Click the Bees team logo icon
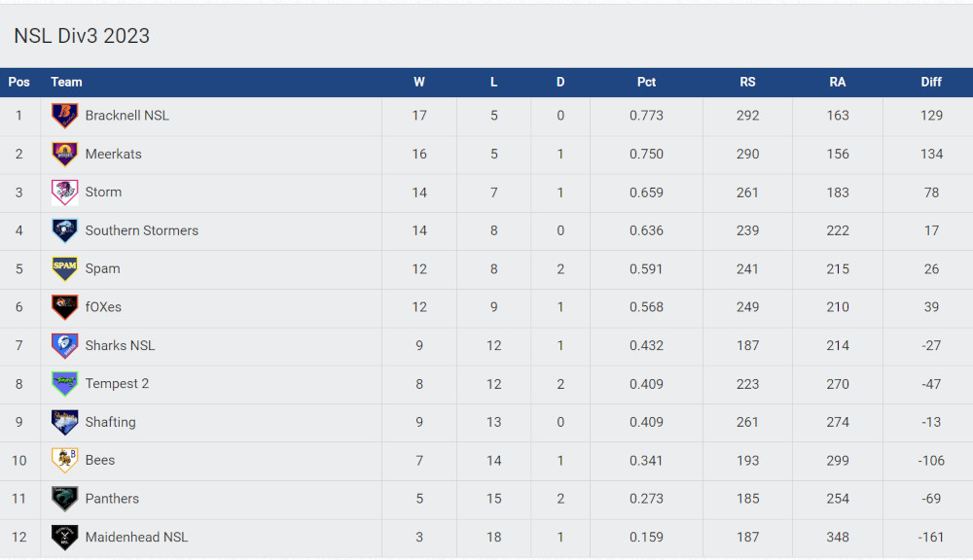The height and width of the screenshot is (560, 973). tap(64, 460)
